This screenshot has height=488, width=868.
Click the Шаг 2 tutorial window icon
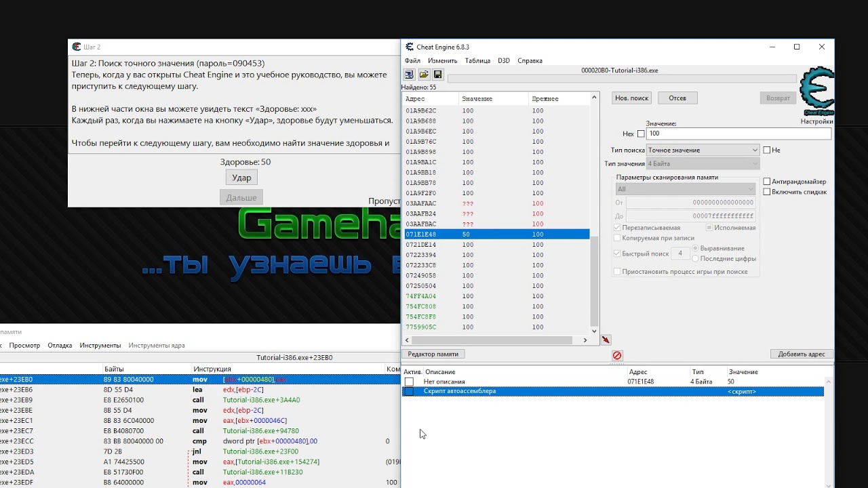point(77,47)
